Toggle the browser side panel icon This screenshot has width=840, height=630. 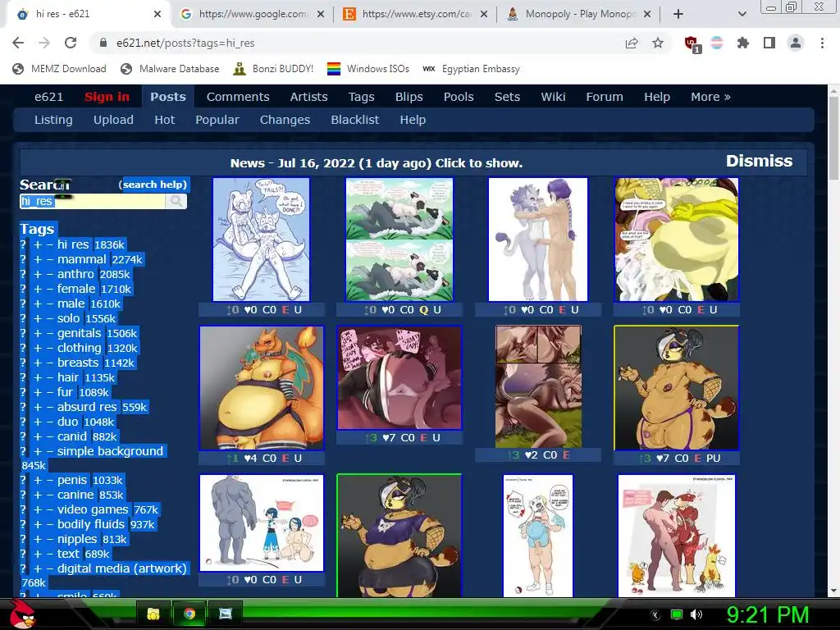click(769, 43)
